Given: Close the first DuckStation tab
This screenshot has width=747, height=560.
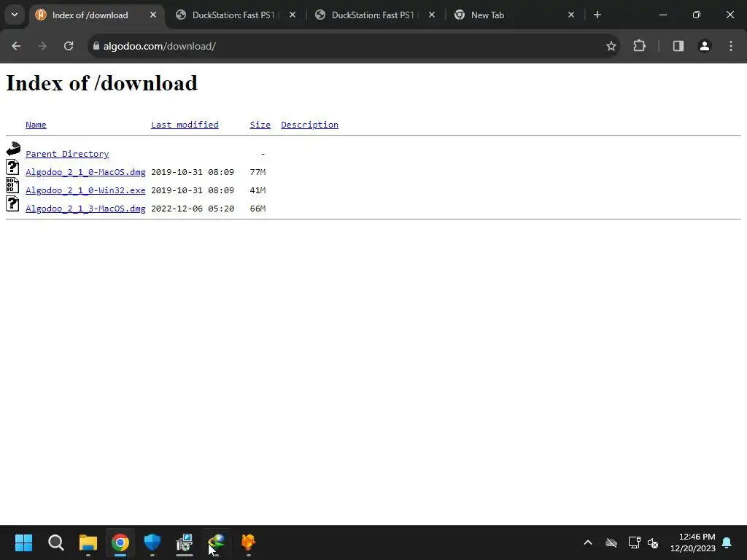Looking at the screenshot, I should (293, 15).
